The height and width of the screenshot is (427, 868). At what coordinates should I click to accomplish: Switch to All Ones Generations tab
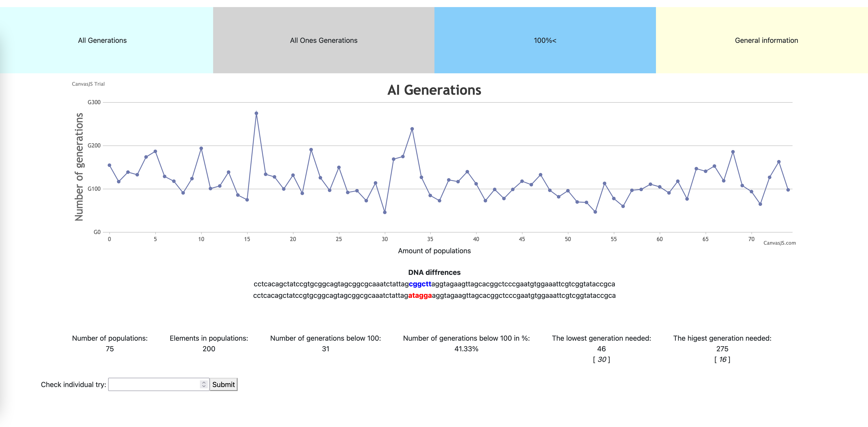323,40
